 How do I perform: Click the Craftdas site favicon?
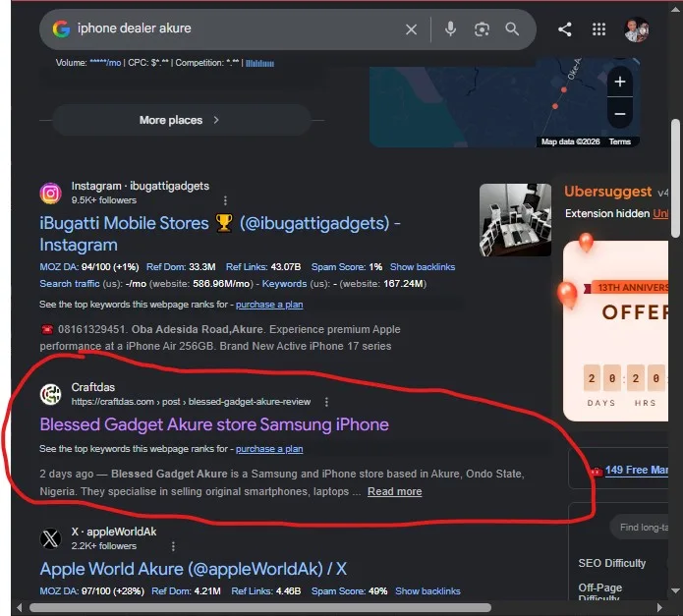[x=50, y=394]
